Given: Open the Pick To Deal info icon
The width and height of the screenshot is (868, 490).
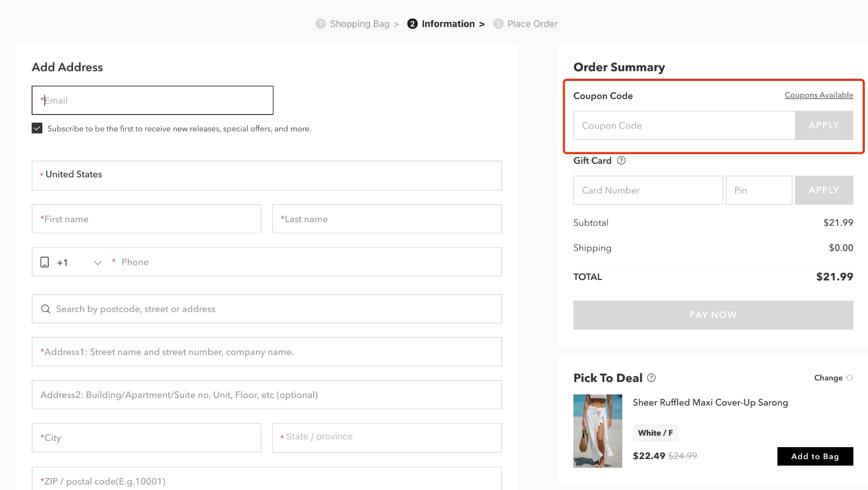Looking at the screenshot, I should point(652,378).
